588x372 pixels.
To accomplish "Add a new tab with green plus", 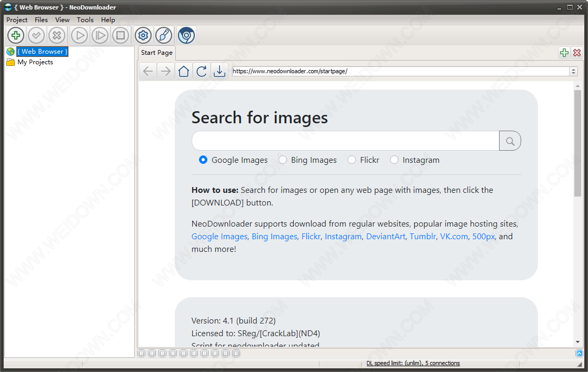I will coord(564,53).
